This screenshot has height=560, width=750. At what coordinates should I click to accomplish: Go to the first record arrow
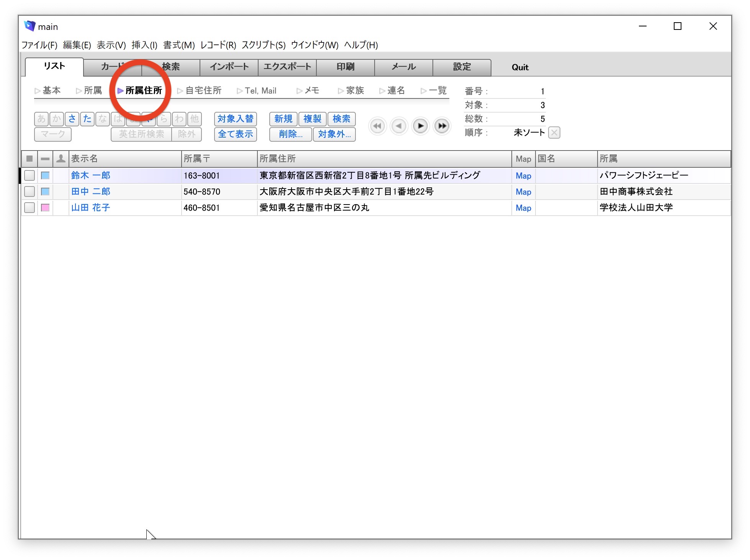(378, 126)
